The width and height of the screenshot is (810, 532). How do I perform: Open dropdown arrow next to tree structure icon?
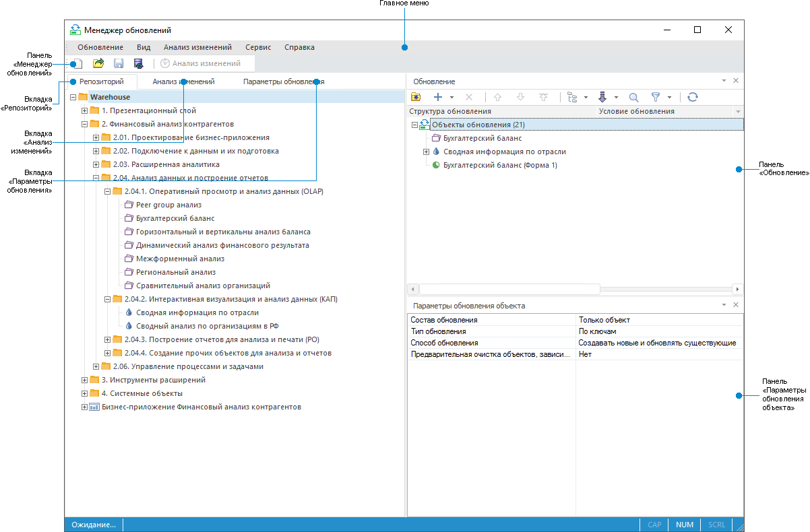(586, 98)
